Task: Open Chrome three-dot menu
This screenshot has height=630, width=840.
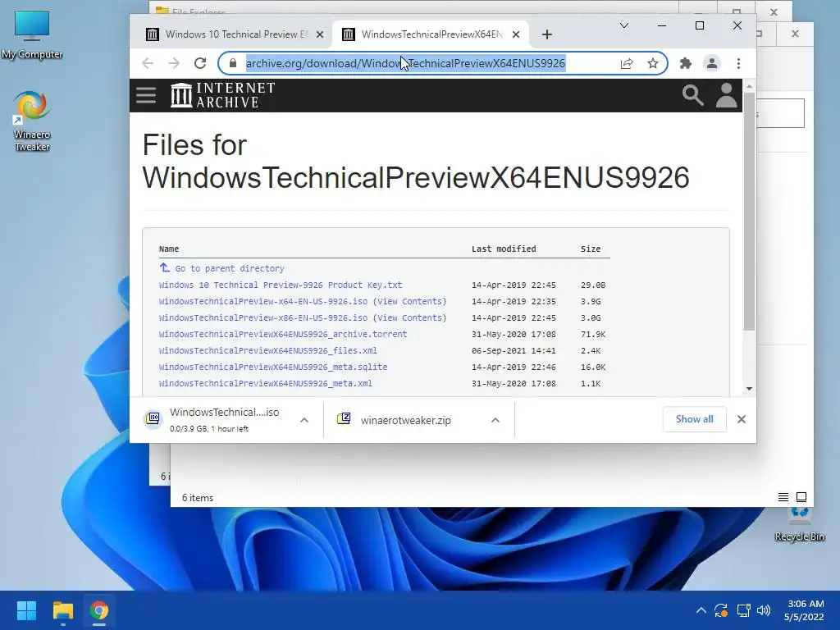Action: (x=738, y=63)
